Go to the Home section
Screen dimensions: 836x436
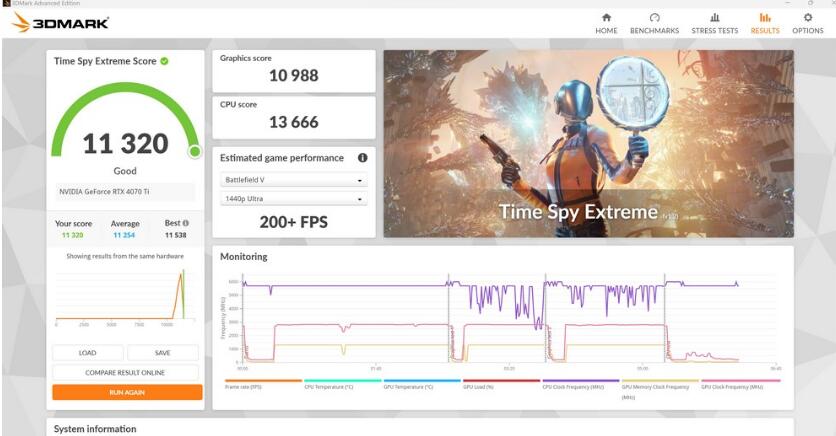(606, 24)
